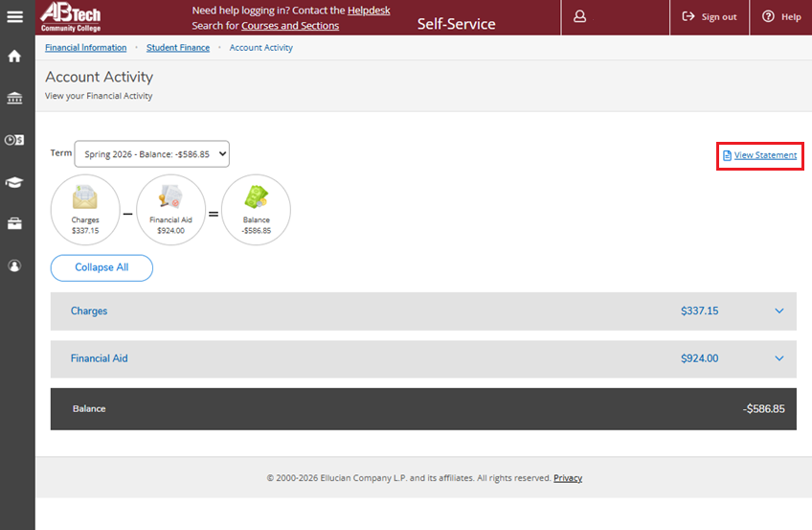812x530 pixels.
Task: Click the Balance green money circle icon
Action: pos(256,209)
